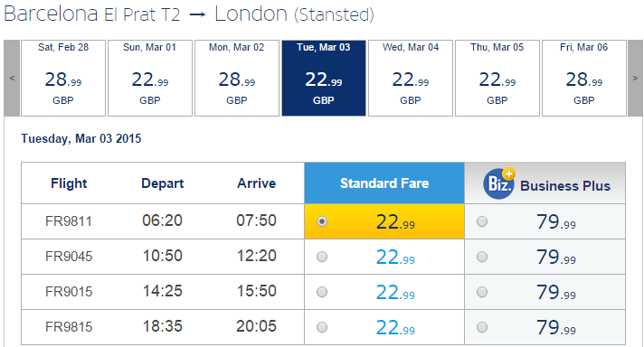The image size is (644, 347).
Task: Click the previous week arrow
Action: click(x=12, y=78)
